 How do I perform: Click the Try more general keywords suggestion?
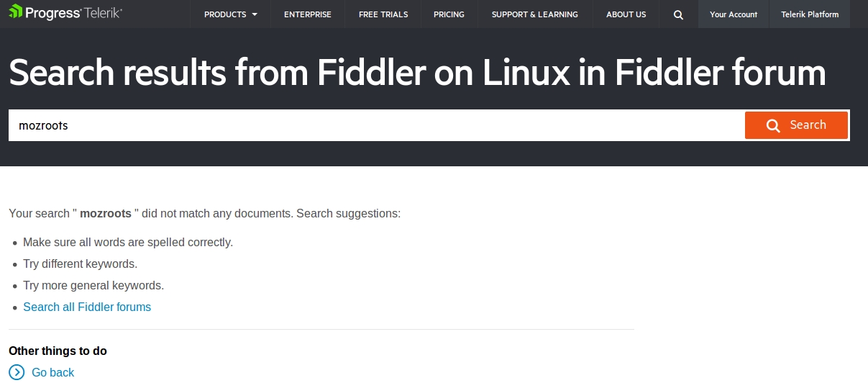[93, 285]
